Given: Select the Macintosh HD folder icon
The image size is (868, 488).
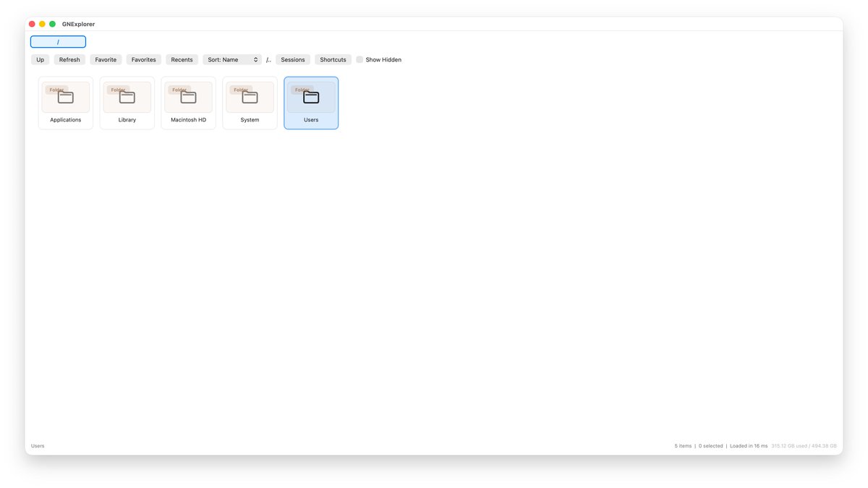Looking at the screenshot, I should [189, 97].
